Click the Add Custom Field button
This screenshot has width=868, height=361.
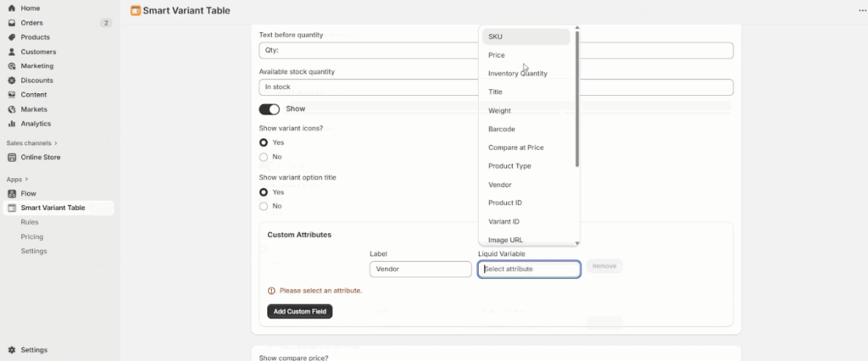299,312
